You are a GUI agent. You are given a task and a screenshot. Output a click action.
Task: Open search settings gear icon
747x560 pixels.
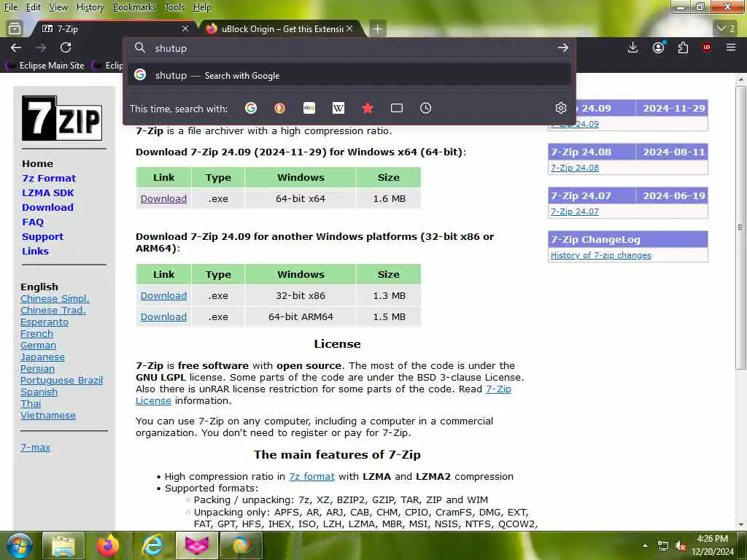(x=561, y=108)
